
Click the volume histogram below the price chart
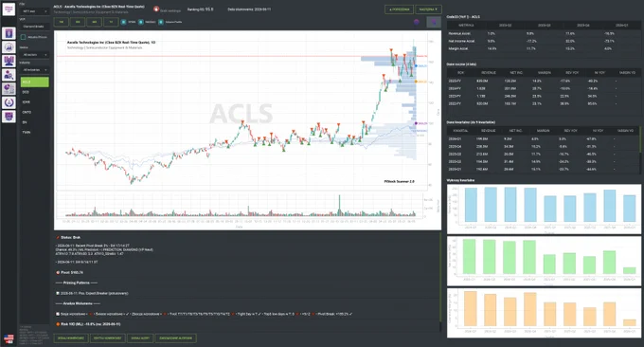click(242, 206)
